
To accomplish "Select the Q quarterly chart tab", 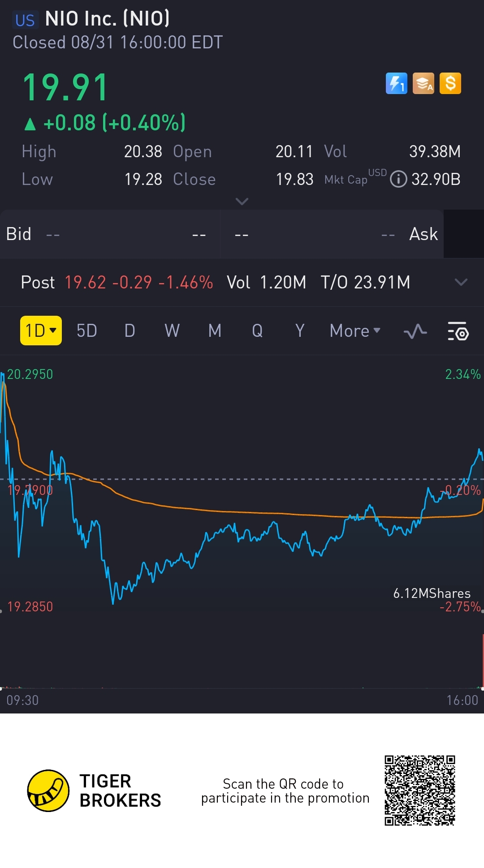I will (x=257, y=331).
